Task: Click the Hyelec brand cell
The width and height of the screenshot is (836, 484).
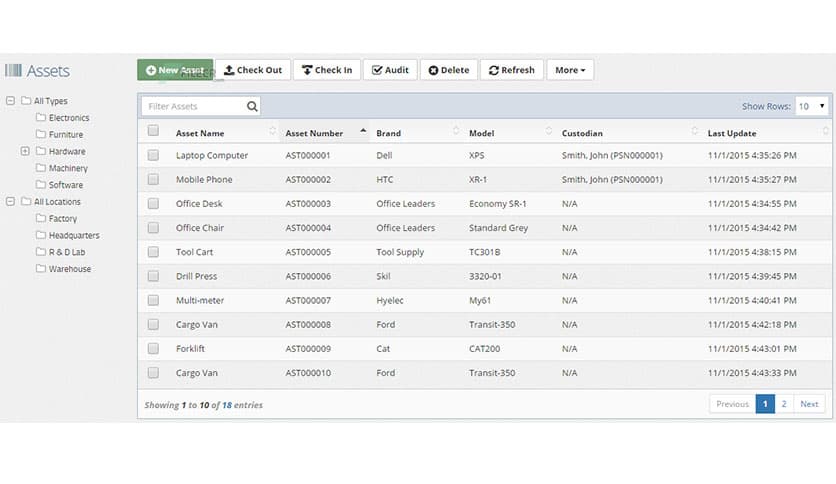Action: coord(390,301)
